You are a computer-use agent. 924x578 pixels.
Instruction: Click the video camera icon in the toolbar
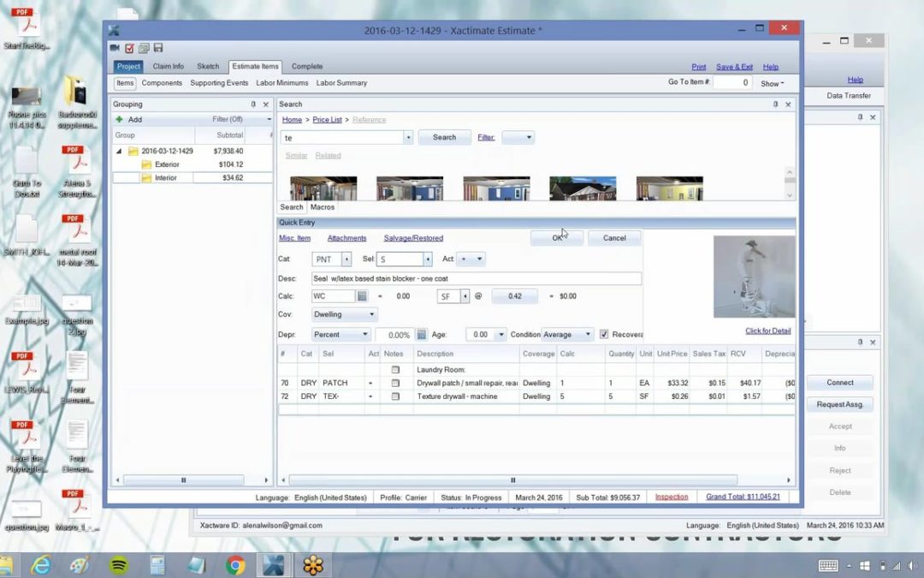(115, 48)
